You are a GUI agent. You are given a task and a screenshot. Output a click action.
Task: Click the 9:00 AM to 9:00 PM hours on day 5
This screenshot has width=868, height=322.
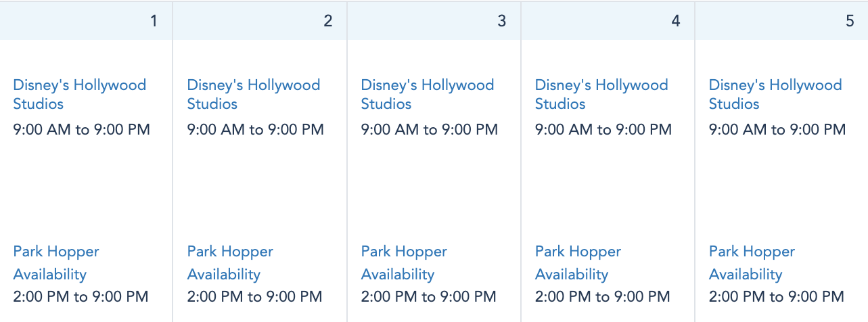pos(777,129)
